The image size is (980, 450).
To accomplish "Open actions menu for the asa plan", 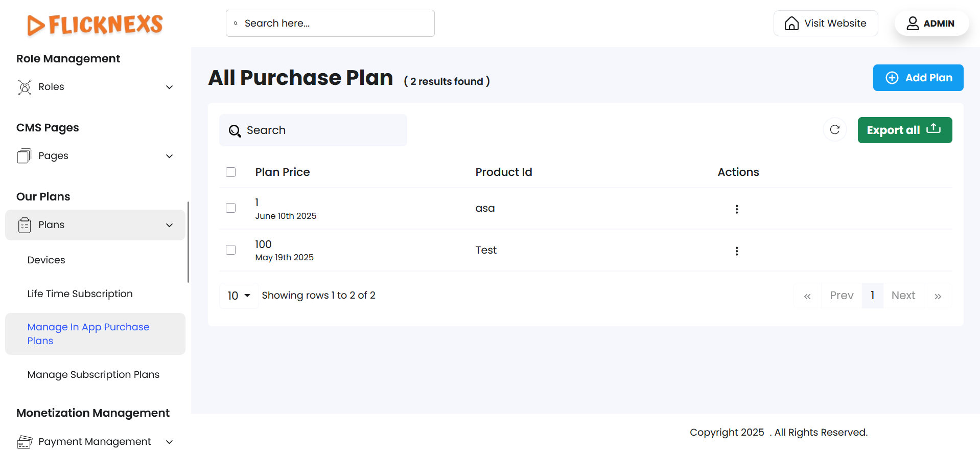I will [736, 209].
